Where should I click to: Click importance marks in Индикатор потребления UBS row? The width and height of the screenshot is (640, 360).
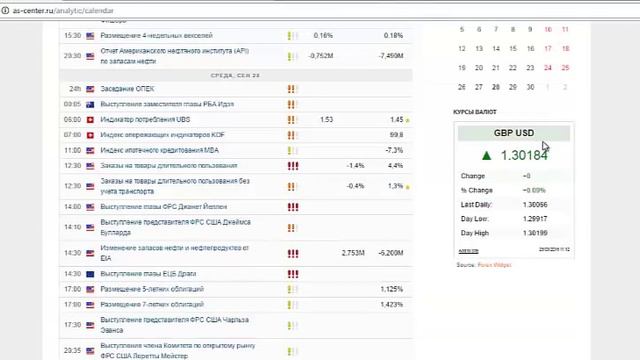293,120
